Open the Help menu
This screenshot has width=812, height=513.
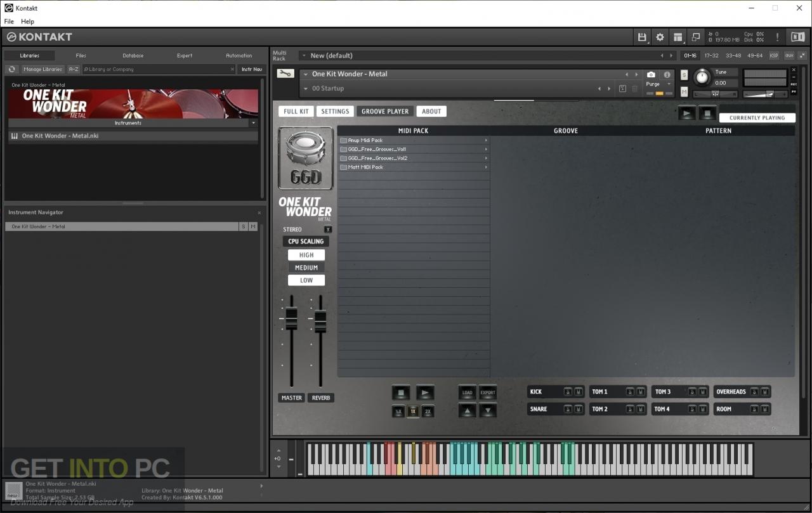[x=27, y=22]
